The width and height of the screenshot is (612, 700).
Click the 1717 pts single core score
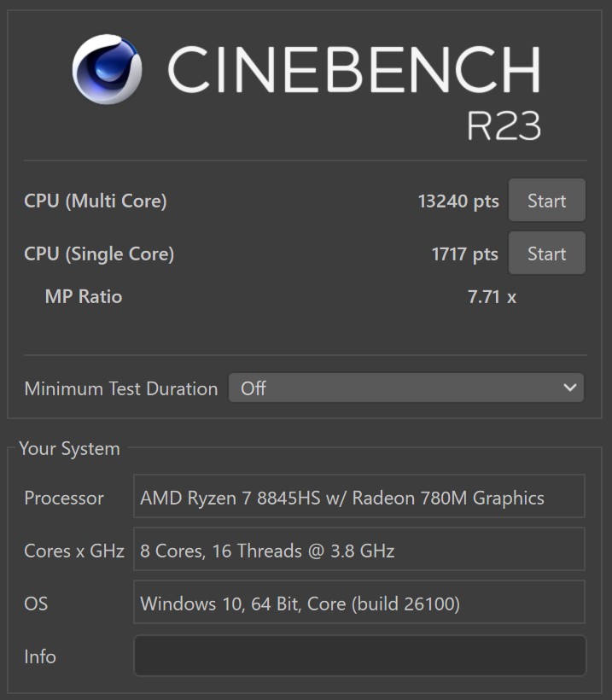pyautogui.click(x=464, y=254)
